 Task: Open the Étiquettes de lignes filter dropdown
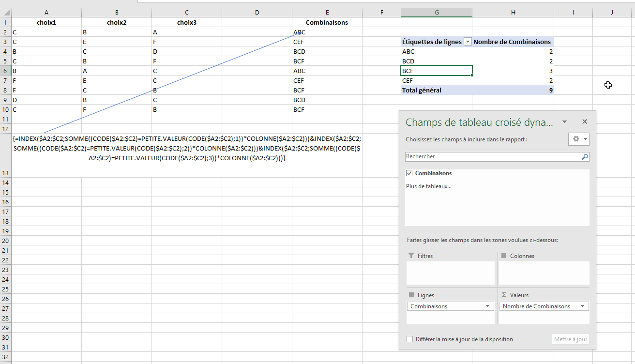[468, 42]
